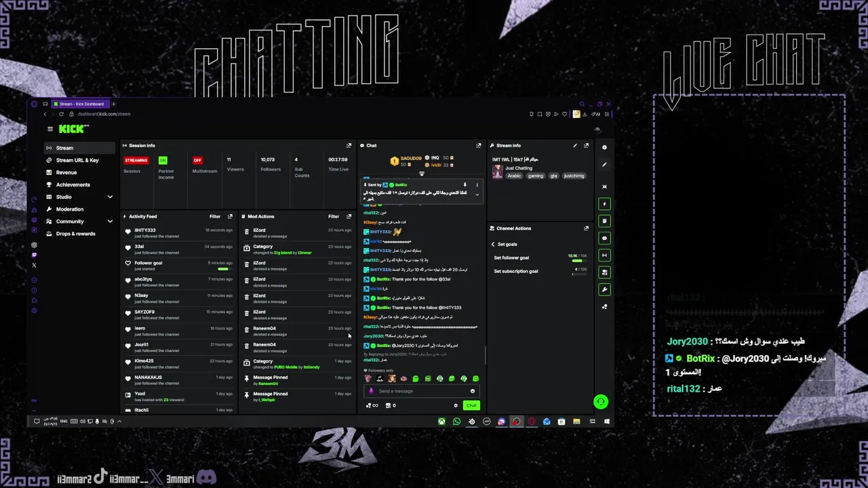868x488 pixels.
Task: Open green headset support button
Action: point(600,402)
